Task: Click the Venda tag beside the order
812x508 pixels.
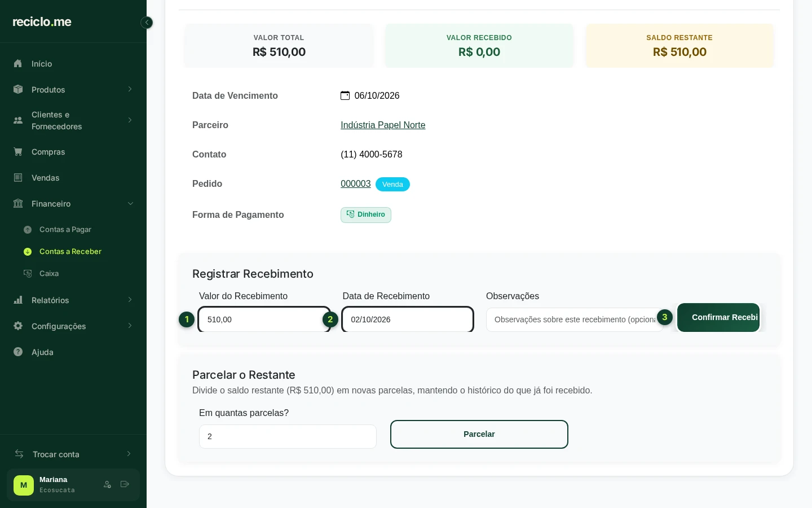Action: tap(392, 185)
